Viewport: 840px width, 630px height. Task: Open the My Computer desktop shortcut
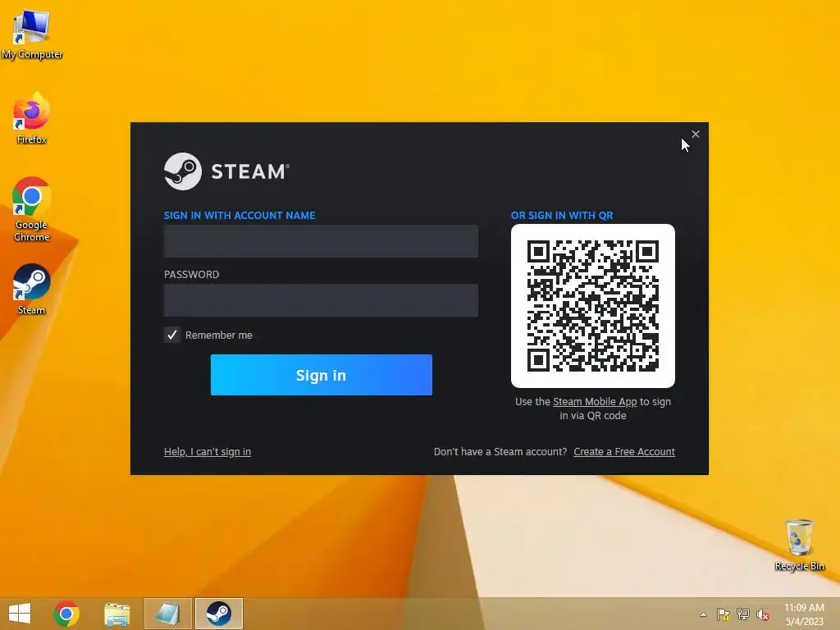coord(31,34)
